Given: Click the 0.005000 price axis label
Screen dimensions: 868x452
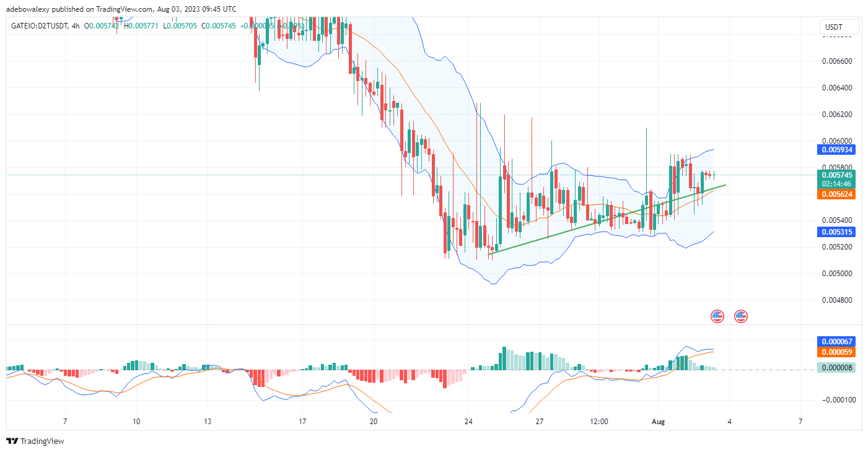Looking at the screenshot, I should (x=837, y=273).
